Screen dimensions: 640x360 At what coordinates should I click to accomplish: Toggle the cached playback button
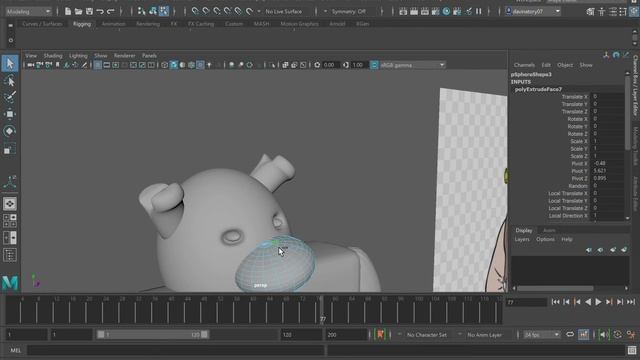click(584, 335)
